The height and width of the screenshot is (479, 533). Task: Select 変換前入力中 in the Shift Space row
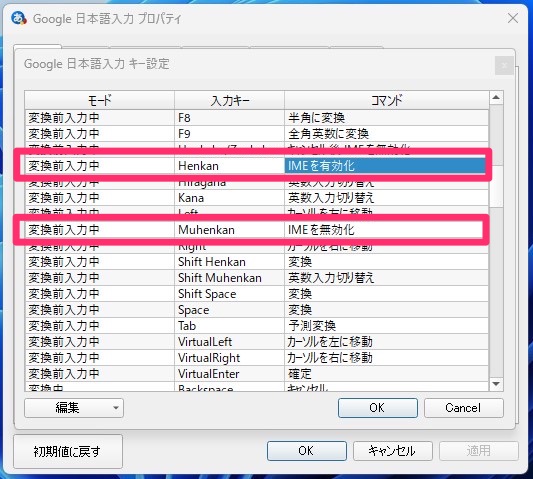100,294
